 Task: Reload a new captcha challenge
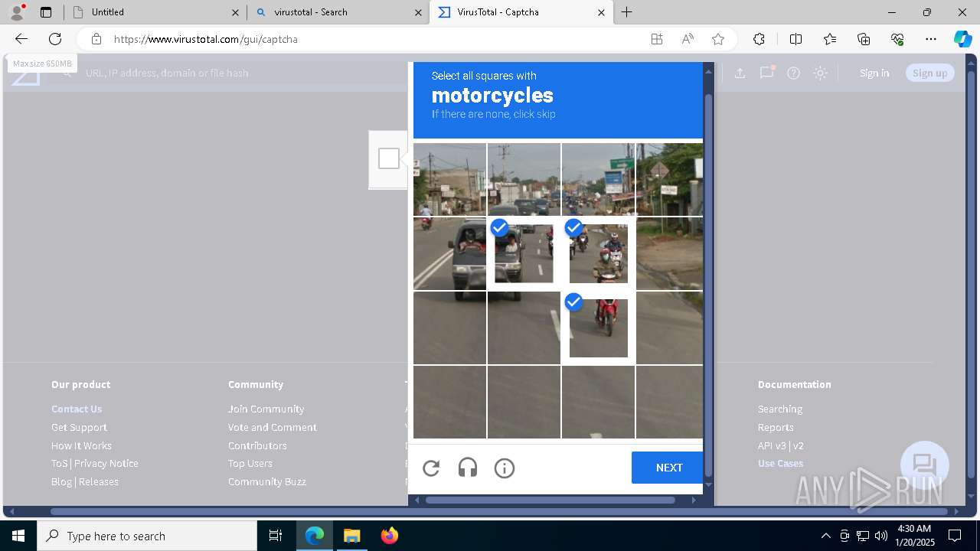coord(431,468)
